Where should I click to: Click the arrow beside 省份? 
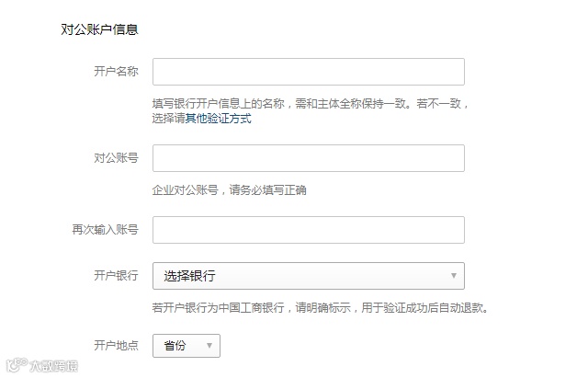pyautogui.click(x=209, y=346)
